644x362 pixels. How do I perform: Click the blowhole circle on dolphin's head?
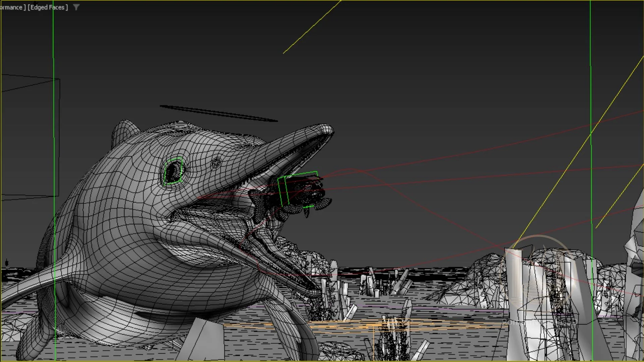(216, 163)
